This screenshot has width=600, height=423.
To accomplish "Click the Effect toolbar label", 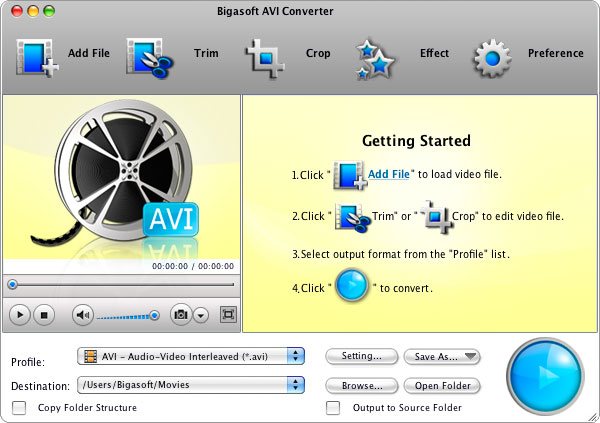I will click(x=434, y=53).
